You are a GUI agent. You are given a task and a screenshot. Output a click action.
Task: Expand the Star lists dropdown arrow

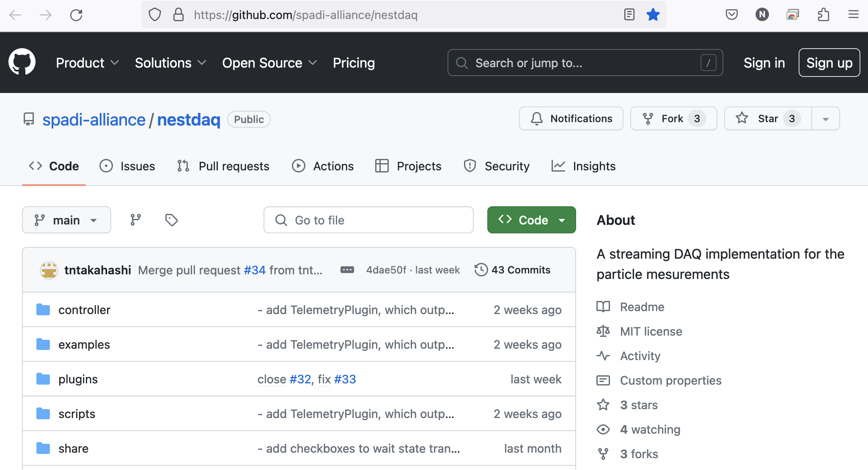pyautogui.click(x=825, y=119)
